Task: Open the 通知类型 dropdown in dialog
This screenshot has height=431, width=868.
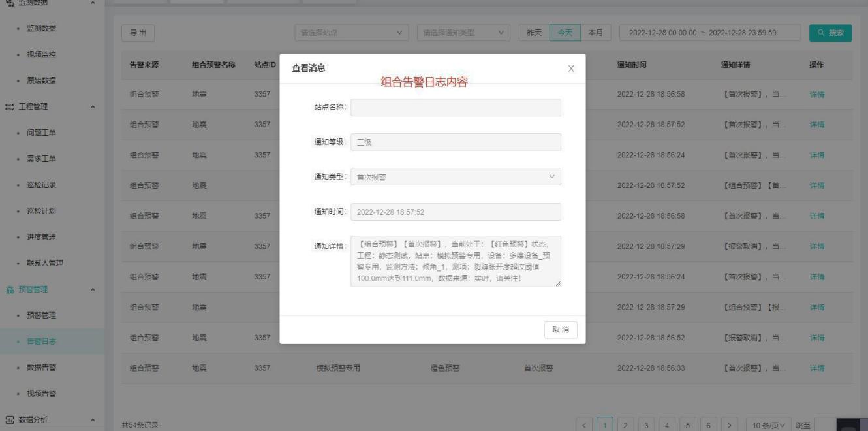Action: click(x=456, y=177)
